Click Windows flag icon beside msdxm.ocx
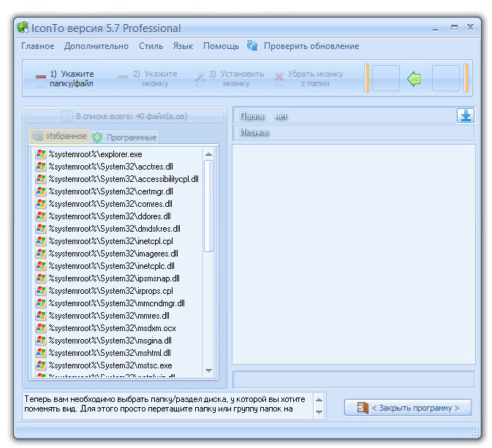The width and height of the screenshot is (492, 448). tap(41, 328)
